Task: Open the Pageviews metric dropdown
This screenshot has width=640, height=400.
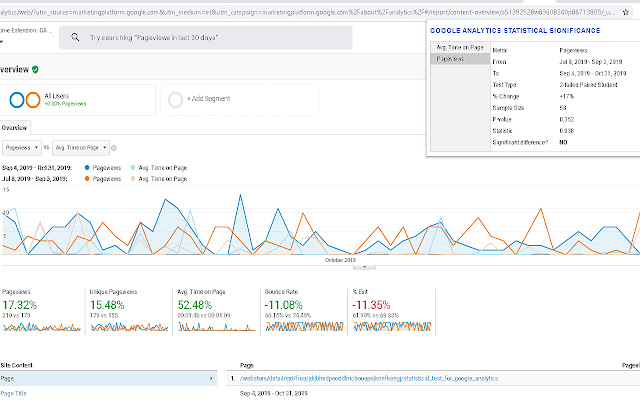Action: pos(22,148)
